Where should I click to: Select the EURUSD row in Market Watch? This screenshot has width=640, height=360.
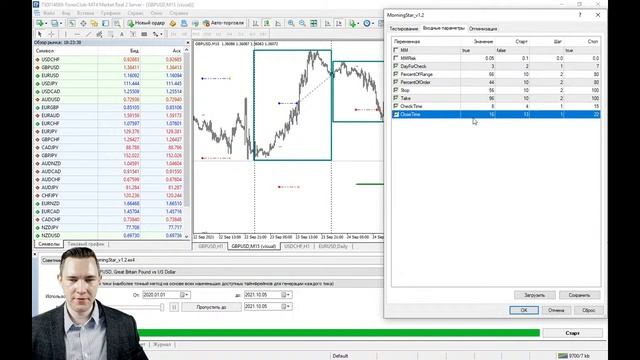[x=109, y=76]
